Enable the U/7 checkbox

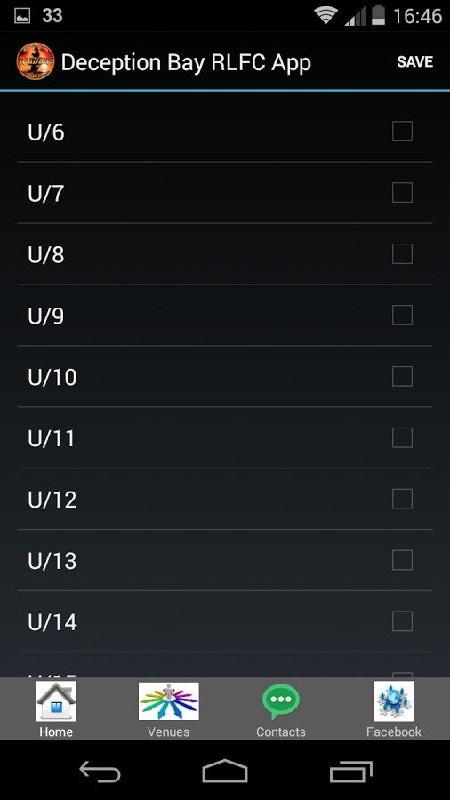pyautogui.click(x=402, y=193)
